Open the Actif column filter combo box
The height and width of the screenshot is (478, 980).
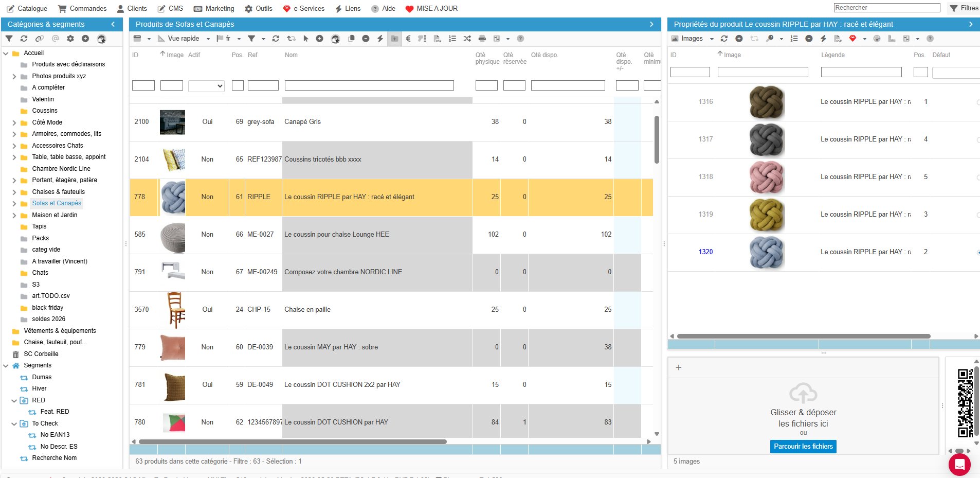click(206, 86)
